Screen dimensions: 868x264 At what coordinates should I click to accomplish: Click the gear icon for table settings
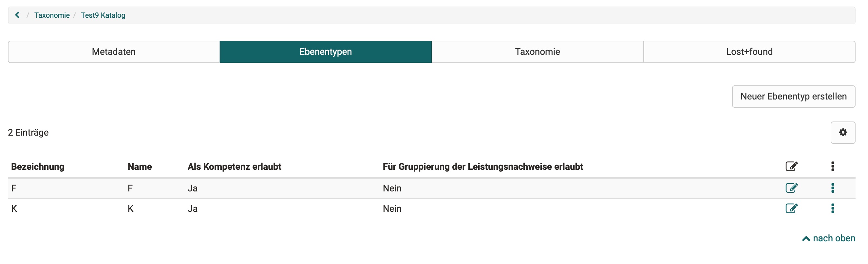click(843, 132)
